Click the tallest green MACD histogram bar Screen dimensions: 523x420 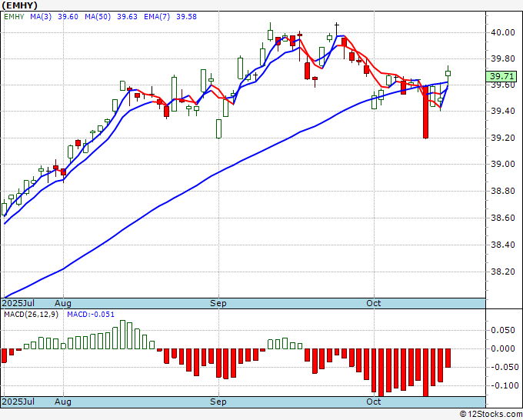pyautogui.click(x=122, y=335)
